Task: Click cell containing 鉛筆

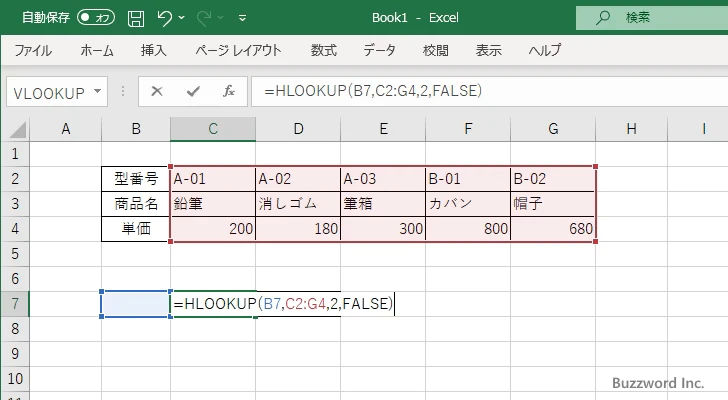Action: 213,204
